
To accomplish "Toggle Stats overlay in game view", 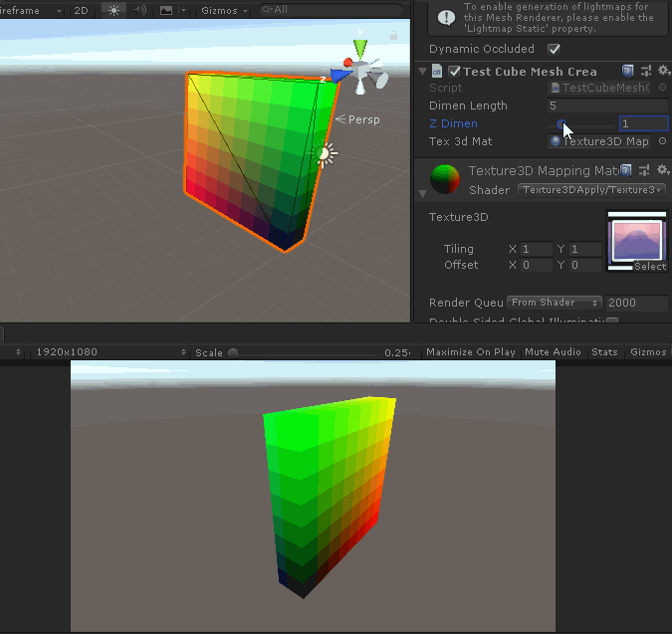I will [x=604, y=352].
